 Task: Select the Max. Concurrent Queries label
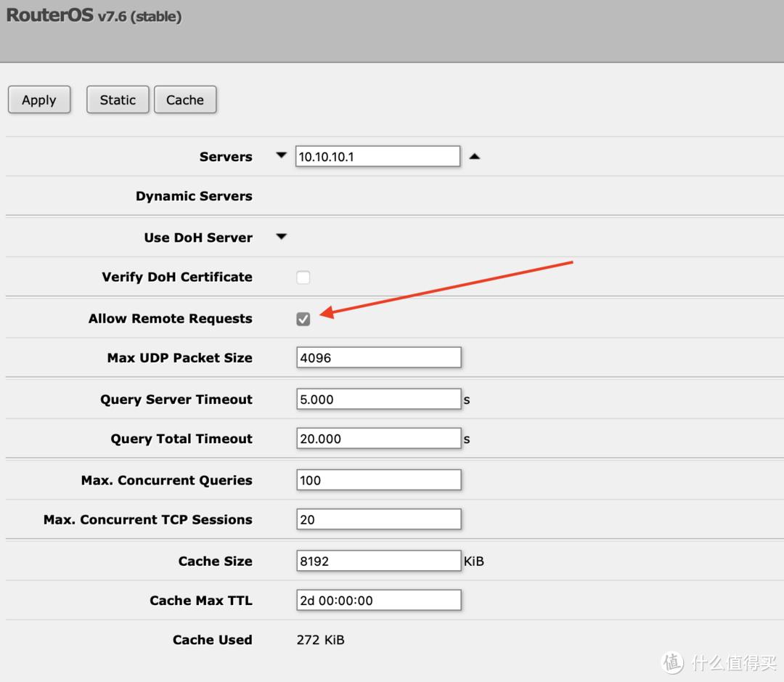pos(167,480)
